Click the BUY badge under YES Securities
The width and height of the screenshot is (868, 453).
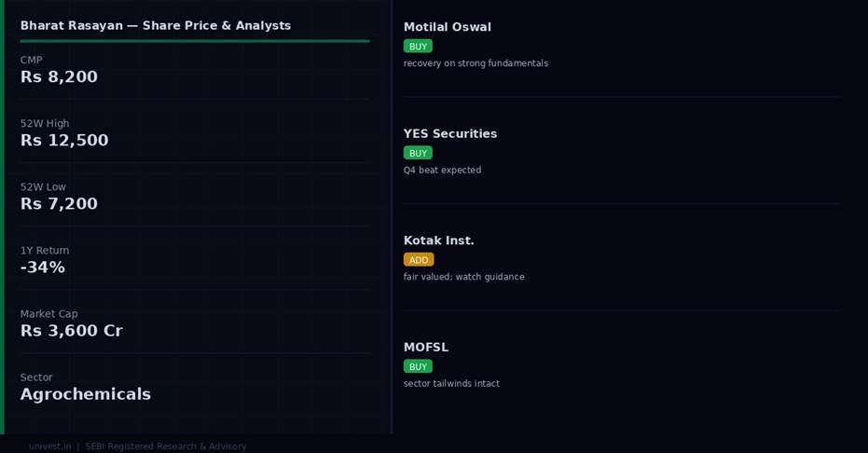coord(418,153)
